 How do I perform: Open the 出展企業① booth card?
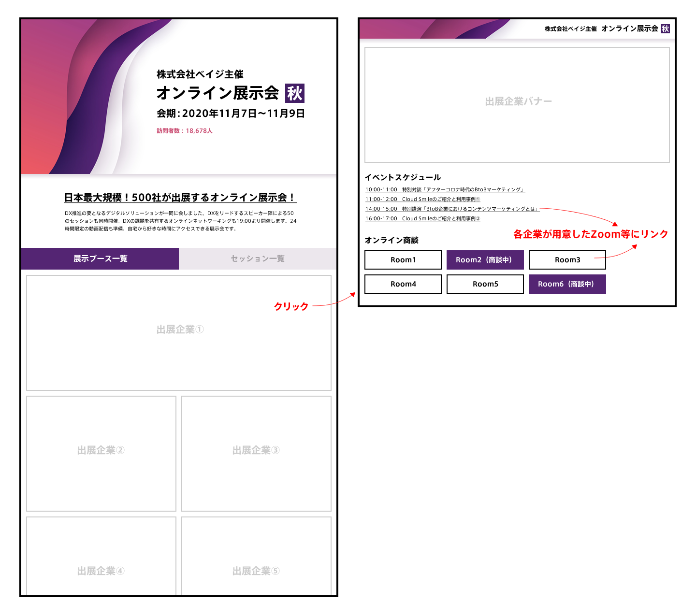click(179, 333)
